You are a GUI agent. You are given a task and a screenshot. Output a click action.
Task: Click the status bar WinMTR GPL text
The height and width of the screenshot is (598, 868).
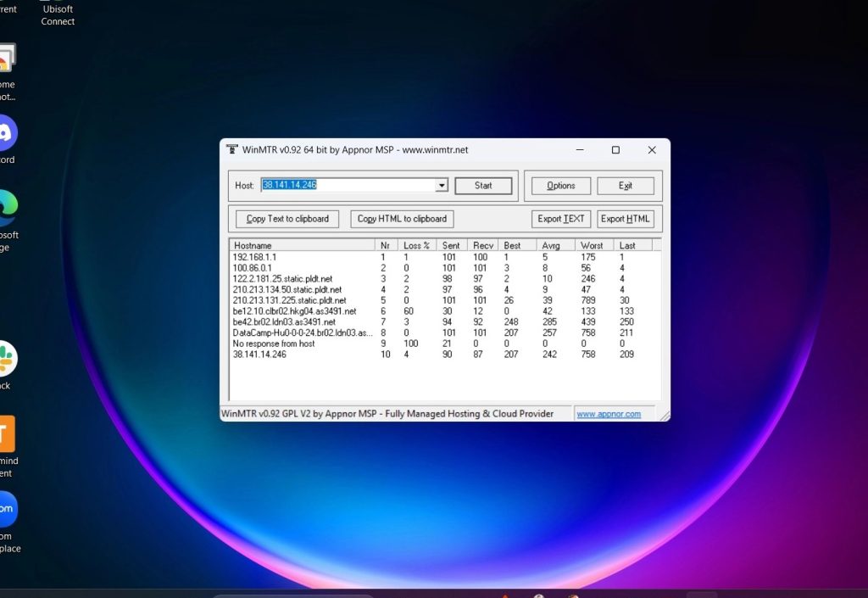[x=387, y=414]
